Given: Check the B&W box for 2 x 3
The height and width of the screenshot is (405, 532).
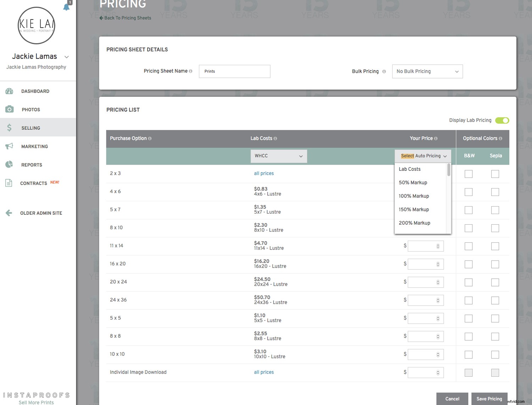Looking at the screenshot, I should coord(469,174).
